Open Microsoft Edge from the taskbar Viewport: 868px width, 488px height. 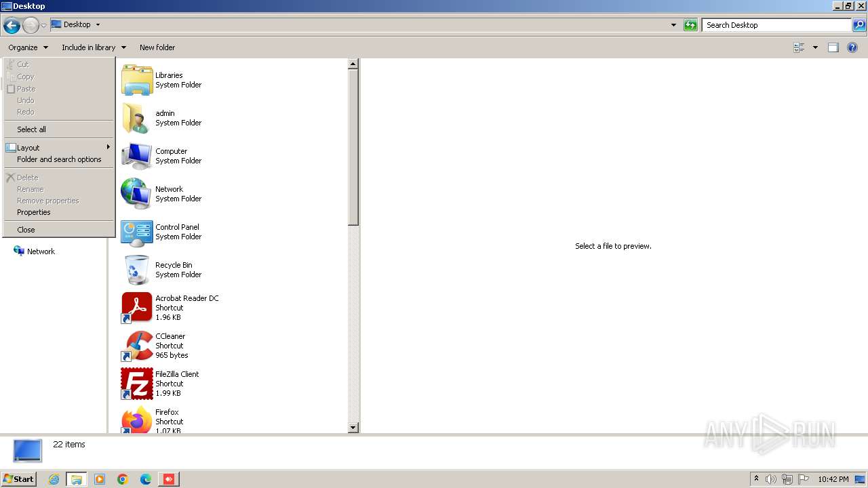coord(146,479)
